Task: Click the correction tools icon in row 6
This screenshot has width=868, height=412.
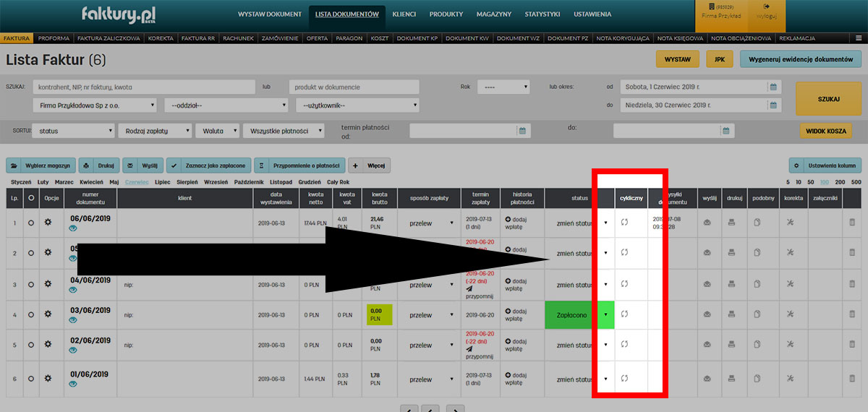Action: (790, 377)
